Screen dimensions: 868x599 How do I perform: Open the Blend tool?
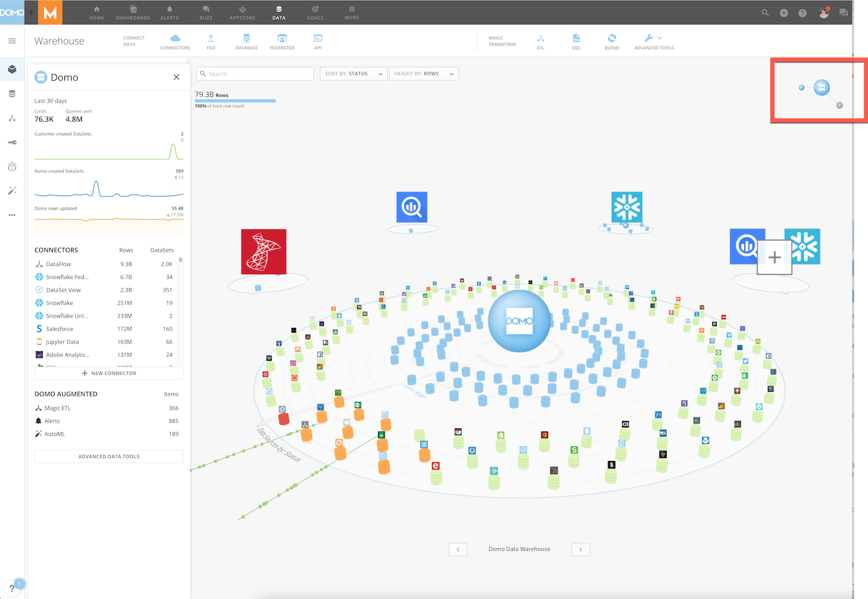pyautogui.click(x=612, y=41)
